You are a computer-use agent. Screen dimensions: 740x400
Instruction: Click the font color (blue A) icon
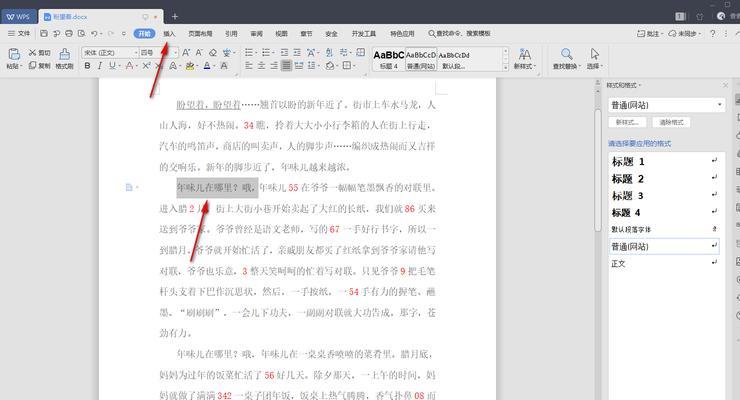click(x=207, y=66)
